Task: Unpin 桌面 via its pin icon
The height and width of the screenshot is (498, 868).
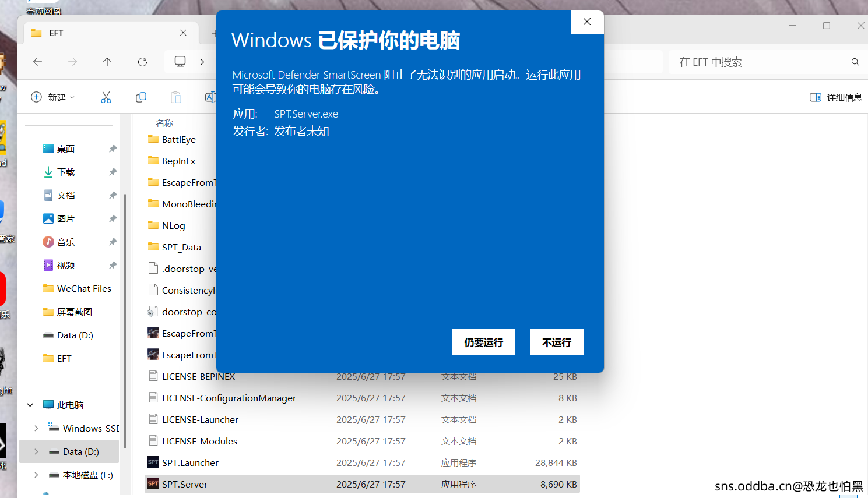Action: pyautogui.click(x=113, y=149)
